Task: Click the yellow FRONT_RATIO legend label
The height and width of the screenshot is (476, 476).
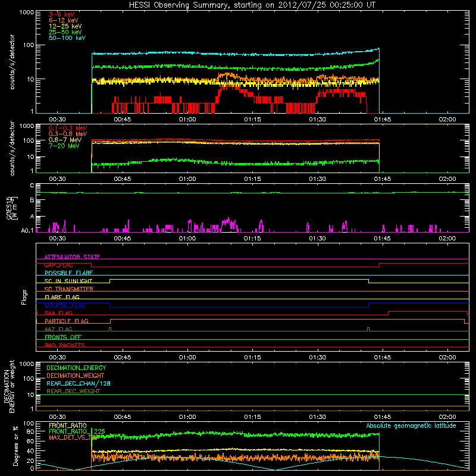Action: point(68,425)
